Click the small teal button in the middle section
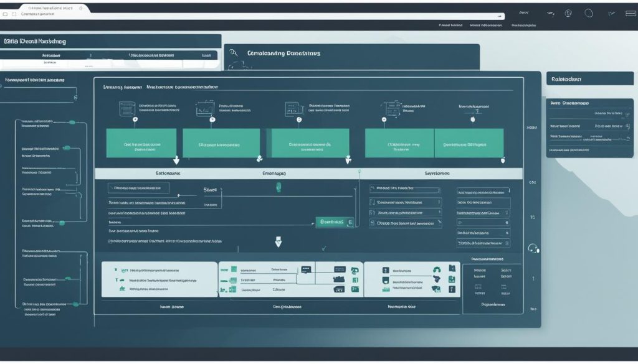Screen dimensions: 638x364 (335, 222)
